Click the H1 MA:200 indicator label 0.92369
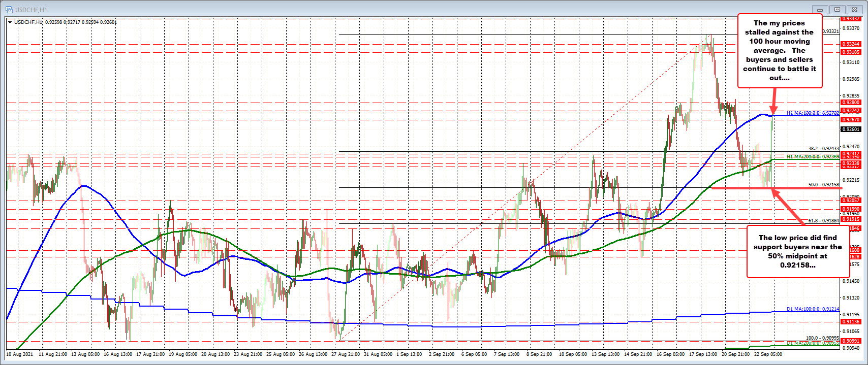The width and height of the screenshot is (868, 365). pyautogui.click(x=813, y=157)
